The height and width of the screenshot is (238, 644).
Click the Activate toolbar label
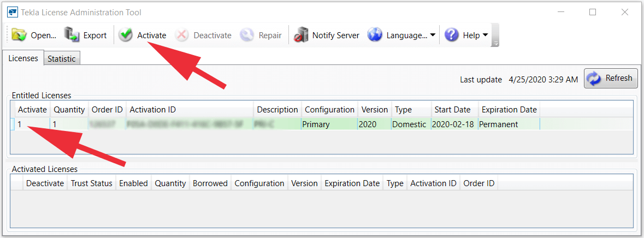click(x=151, y=35)
